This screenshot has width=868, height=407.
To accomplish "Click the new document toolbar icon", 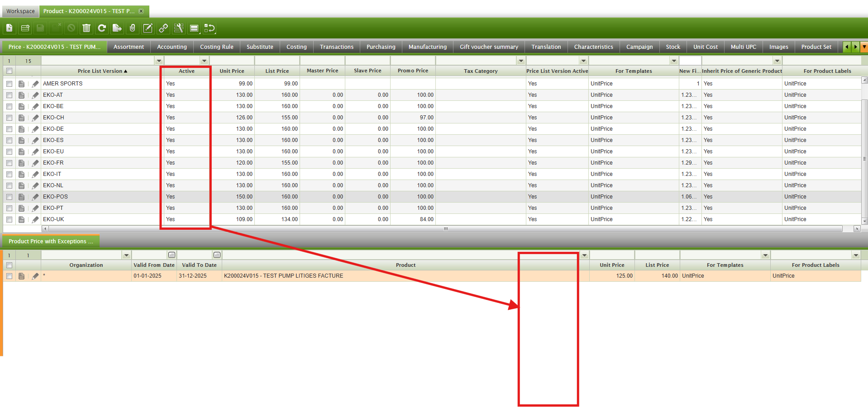I will [x=9, y=28].
